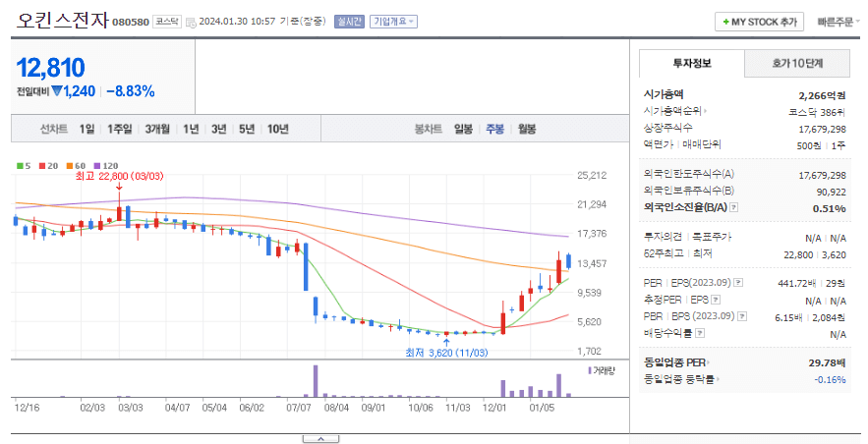Open help icon beside PER EPS(2023.09)
Image resolution: width=868 pixels, height=444 pixels.
point(738,283)
